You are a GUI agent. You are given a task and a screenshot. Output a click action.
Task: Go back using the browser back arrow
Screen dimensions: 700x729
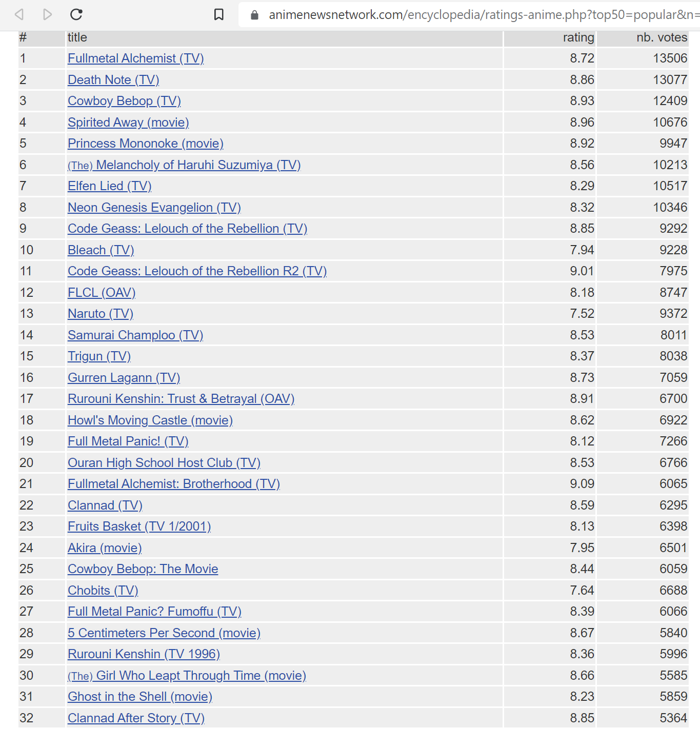(19, 14)
